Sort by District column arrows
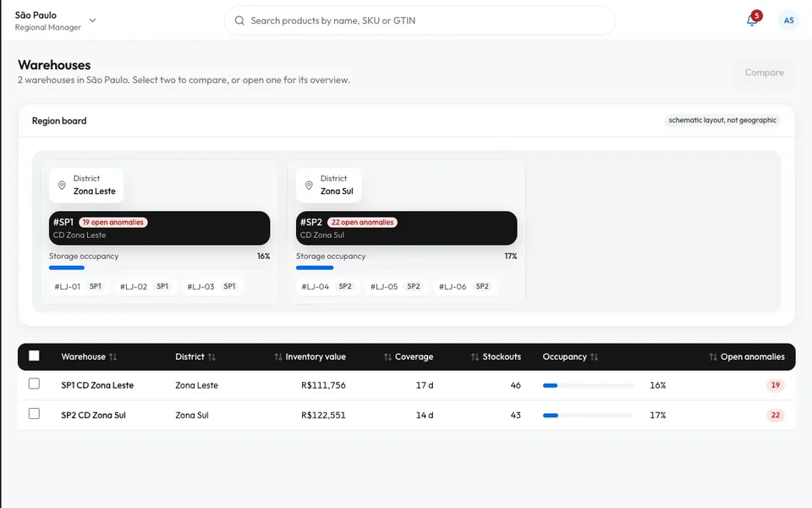 coord(211,356)
